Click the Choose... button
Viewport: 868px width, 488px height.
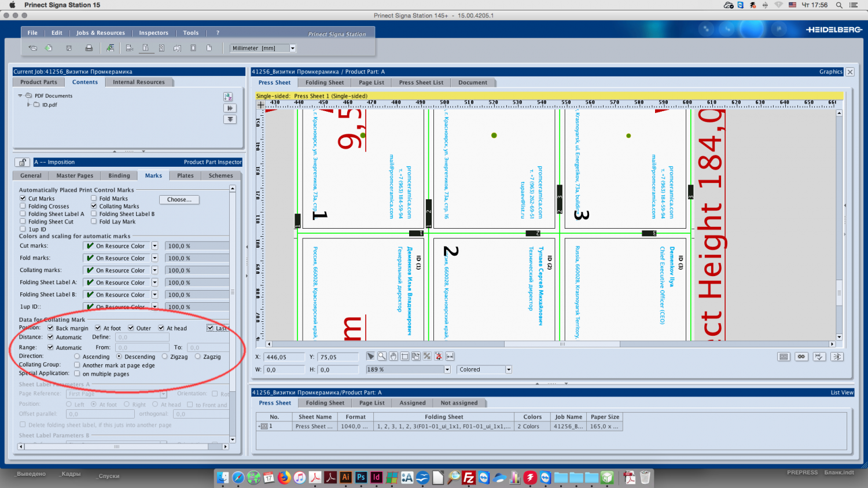tap(179, 200)
